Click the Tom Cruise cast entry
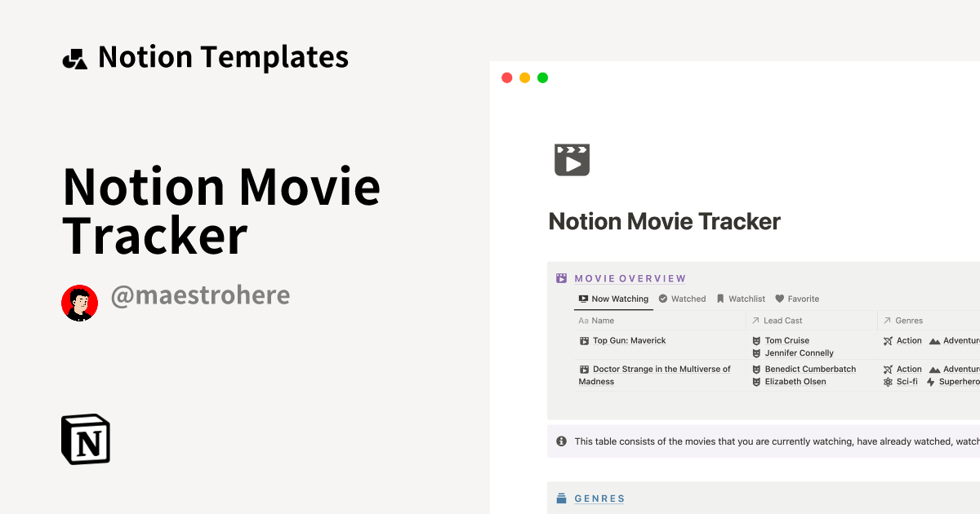The width and height of the screenshot is (980, 514). point(786,340)
